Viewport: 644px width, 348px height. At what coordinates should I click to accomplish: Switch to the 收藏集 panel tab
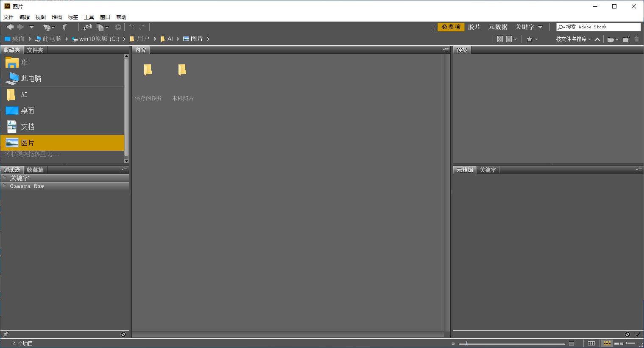(x=35, y=170)
